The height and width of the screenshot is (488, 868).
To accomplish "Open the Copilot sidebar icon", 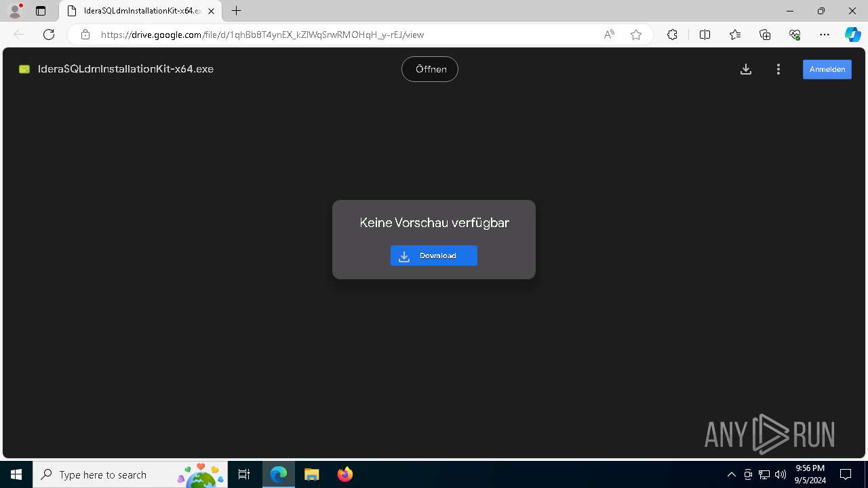I will (852, 35).
